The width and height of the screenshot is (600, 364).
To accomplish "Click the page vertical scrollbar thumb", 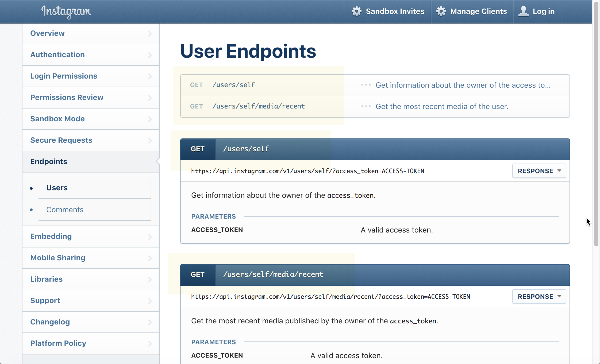I will (x=596, y=124).
